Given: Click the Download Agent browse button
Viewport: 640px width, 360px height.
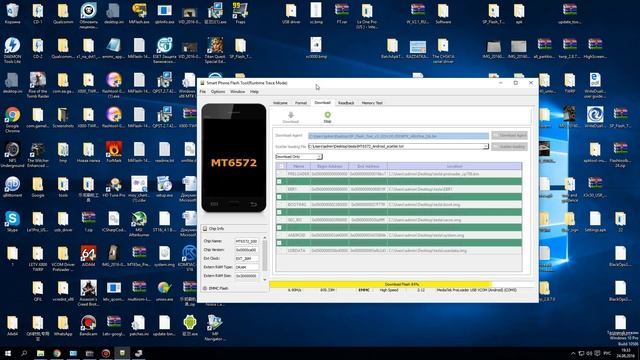Looking at the screenshot, I should tap(510, 135).
